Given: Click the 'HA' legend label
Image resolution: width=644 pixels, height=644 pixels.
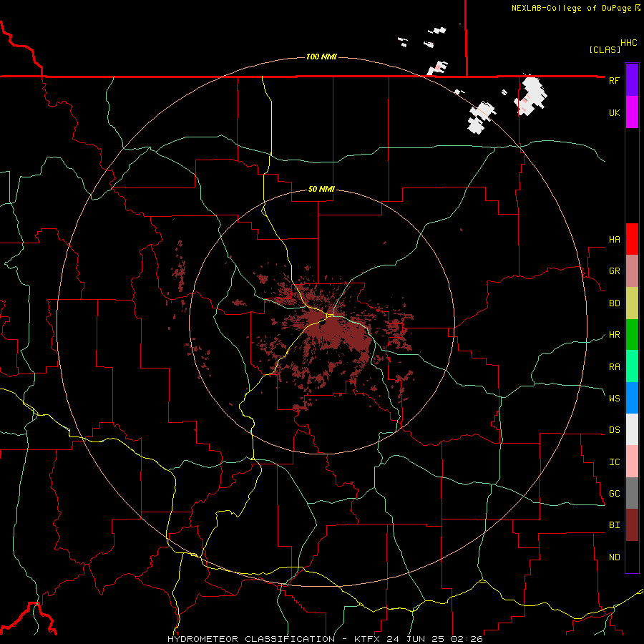Looking at the screenshot, I should click(x=614, y=239).
